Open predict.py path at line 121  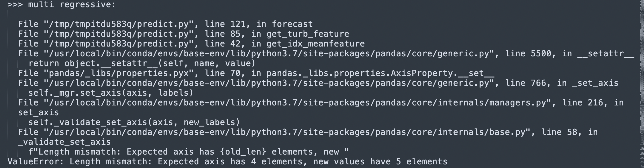click(x=119, y=24)
